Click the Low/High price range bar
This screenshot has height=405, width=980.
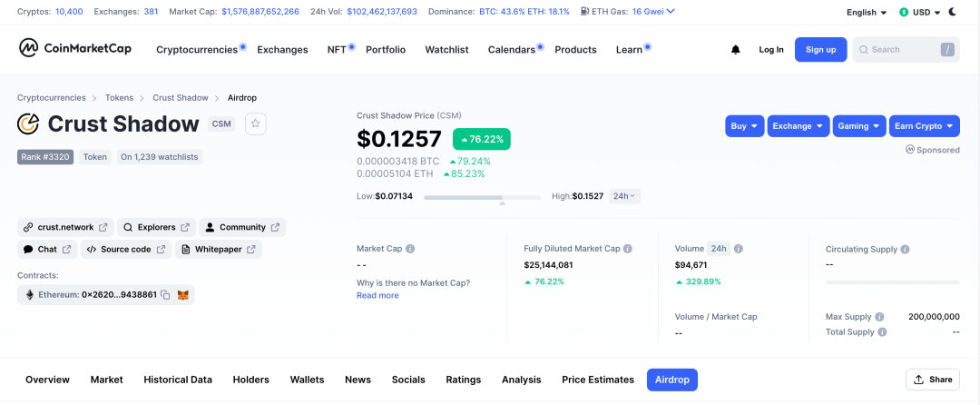click(483, 197)
